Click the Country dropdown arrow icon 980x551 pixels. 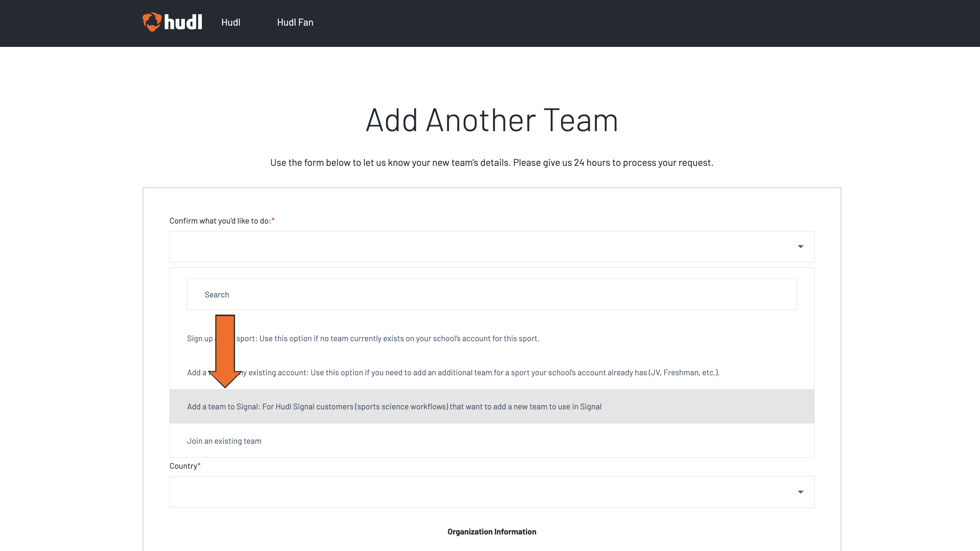click(x=800, y=492)
